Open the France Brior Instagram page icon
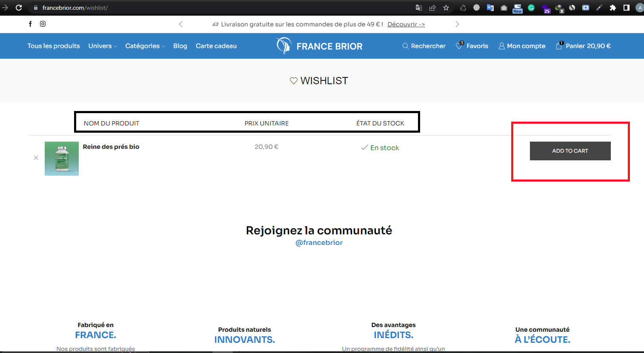This screenshot has height=353, width=644. point(43,24)
